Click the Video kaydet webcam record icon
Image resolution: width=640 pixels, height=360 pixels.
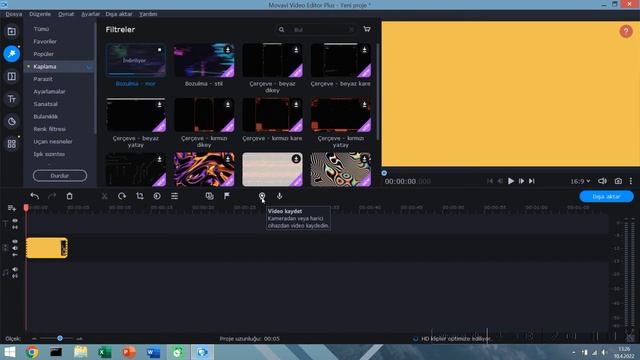click(x=262, y=196)
